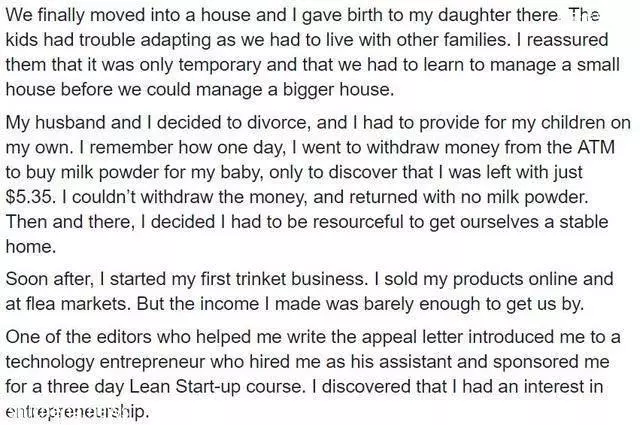Click the word "home." on its own line
The image size is (640, 425).
[31, 247]
